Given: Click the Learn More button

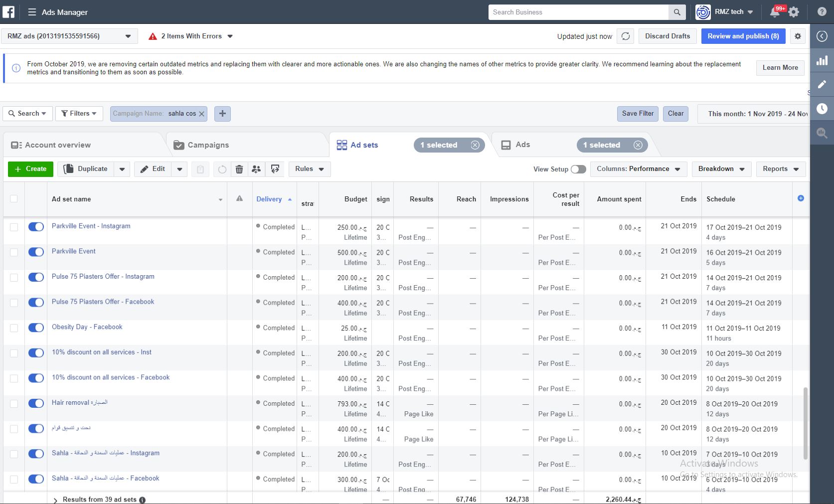Looking at the screenshot, I should (x=780, y=68).
